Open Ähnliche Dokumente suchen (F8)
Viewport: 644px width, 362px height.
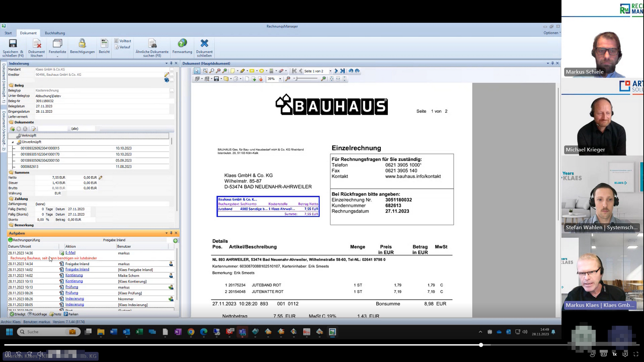tap(152, 47)
